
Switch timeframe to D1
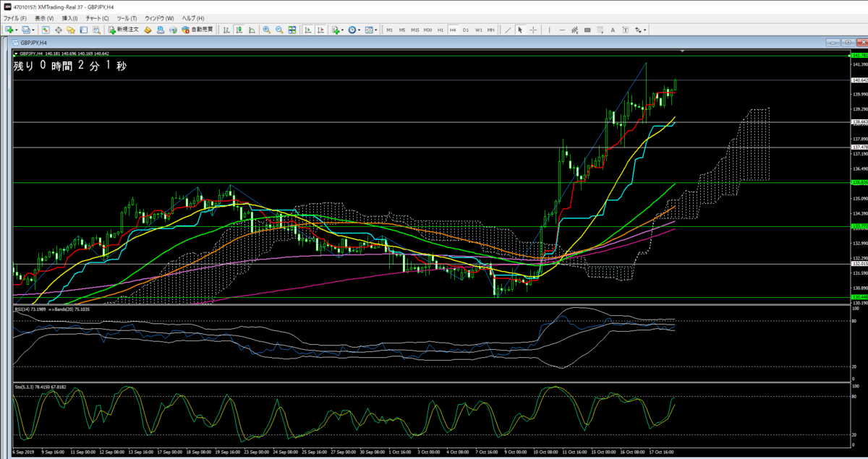coord(466,30)
